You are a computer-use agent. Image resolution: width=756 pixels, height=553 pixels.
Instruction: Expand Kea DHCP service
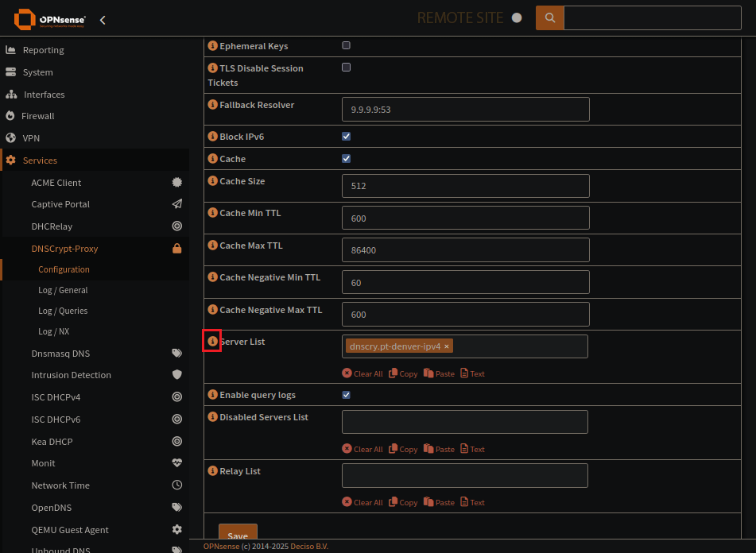pos(52,442)
